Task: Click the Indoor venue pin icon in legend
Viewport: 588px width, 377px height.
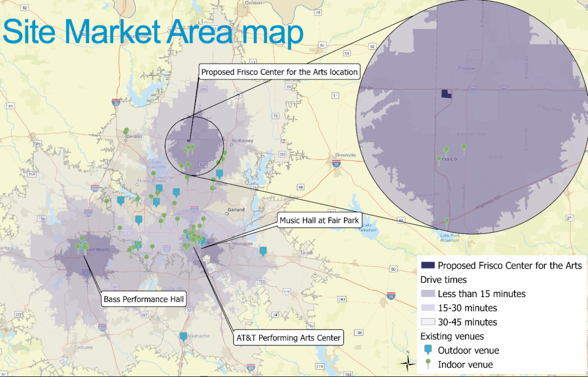Action: 428,363
